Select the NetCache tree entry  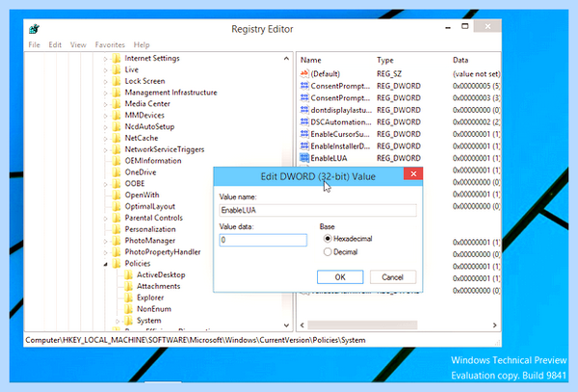pos(142,138)
